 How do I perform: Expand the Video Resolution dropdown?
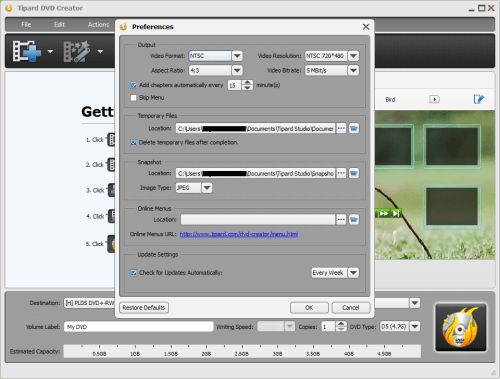pyautogui.click(x=353, y=56)
